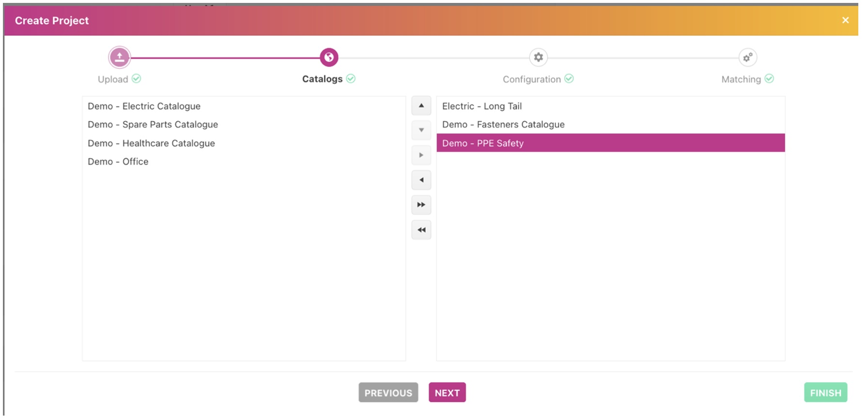Open the Configuration step gear icon
The image size is (868, 418).
[x=538, y=57]
